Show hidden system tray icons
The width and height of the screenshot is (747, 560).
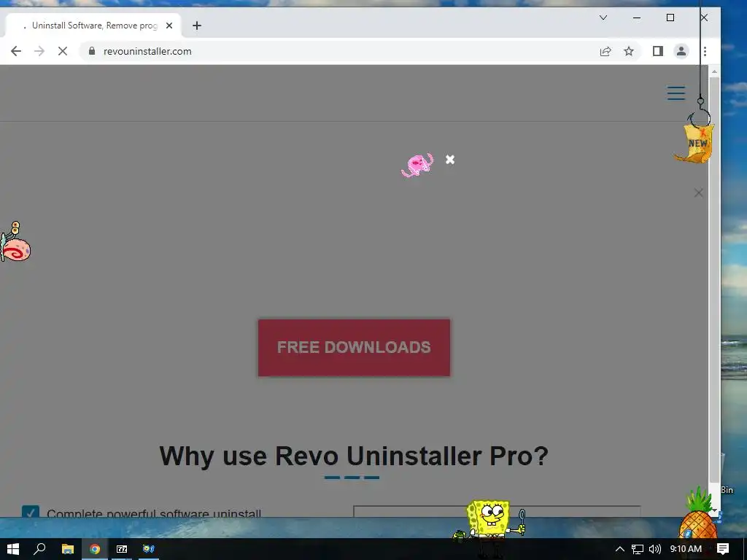coord(620,549)
